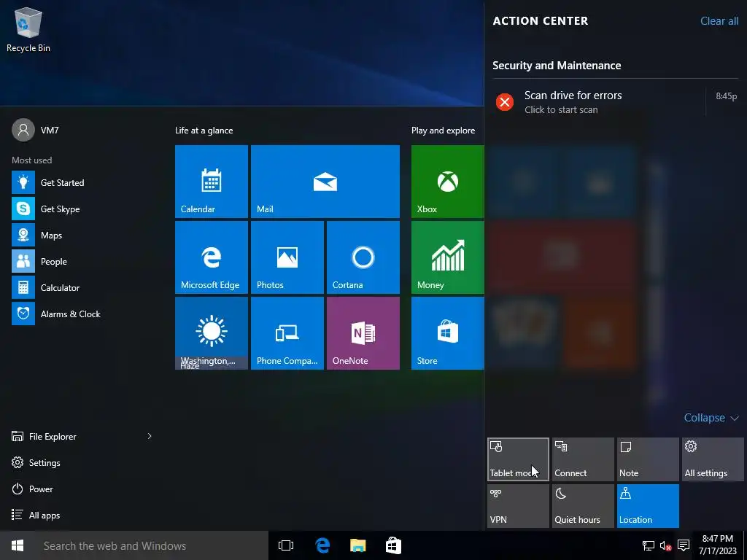Click the Life at a glance group title
This screenshot has height=560, width=747.
[204, 131]
